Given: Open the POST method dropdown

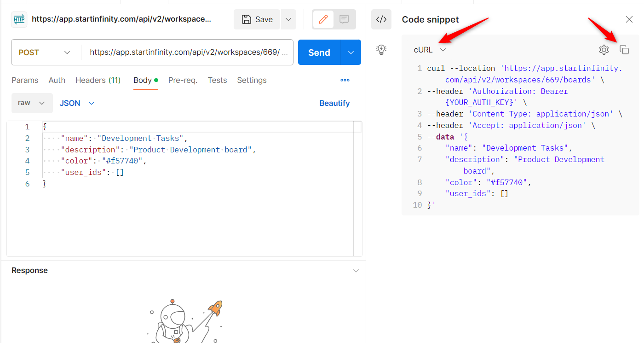Looking at the screenshot, I should click(45, 52).
